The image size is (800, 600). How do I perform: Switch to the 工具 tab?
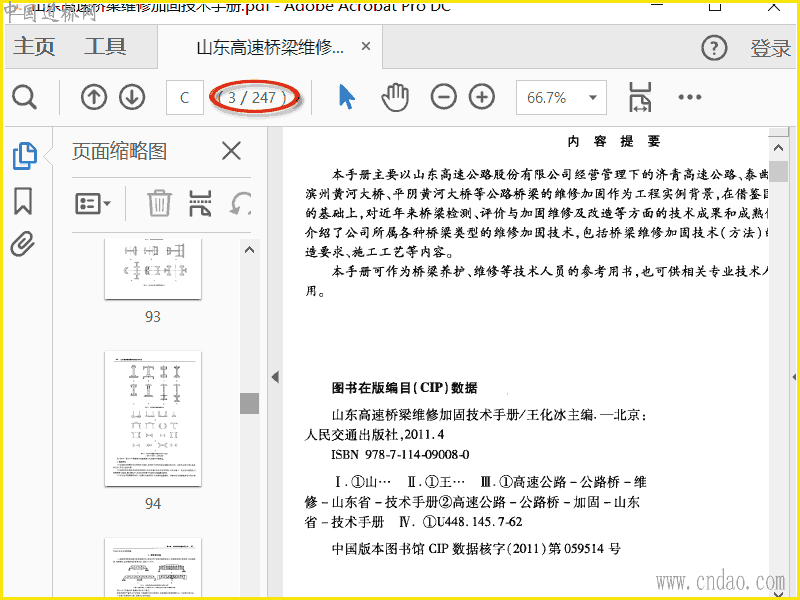(105, 46)
